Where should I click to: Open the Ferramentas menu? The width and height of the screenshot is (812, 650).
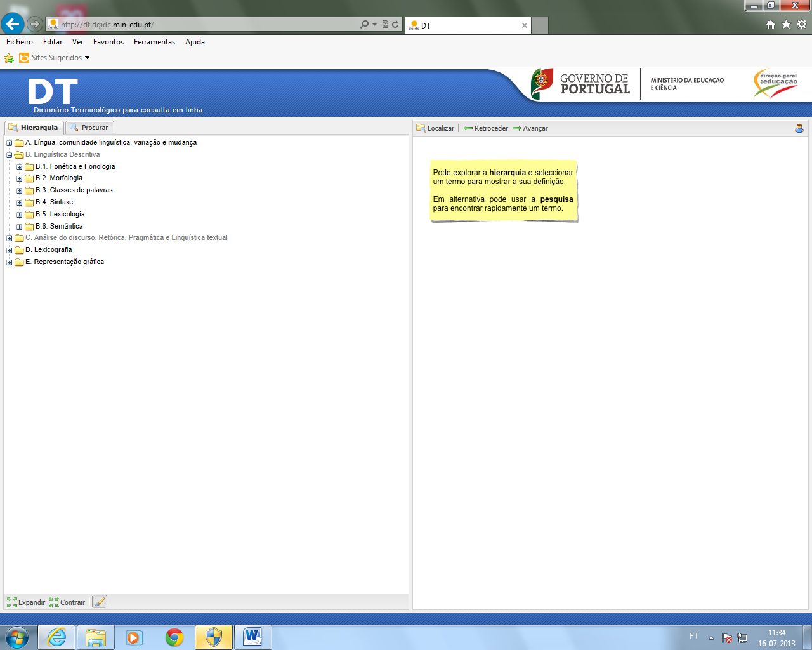154,42
